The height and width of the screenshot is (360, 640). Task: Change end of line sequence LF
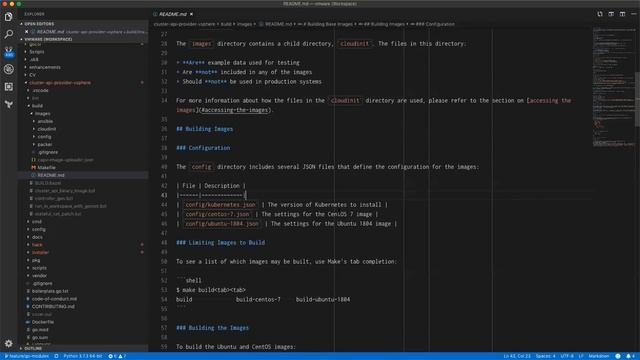(581, 356)
